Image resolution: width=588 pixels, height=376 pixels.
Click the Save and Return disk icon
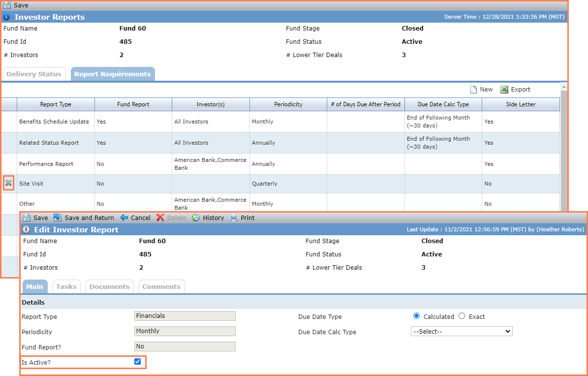[58, 218]
